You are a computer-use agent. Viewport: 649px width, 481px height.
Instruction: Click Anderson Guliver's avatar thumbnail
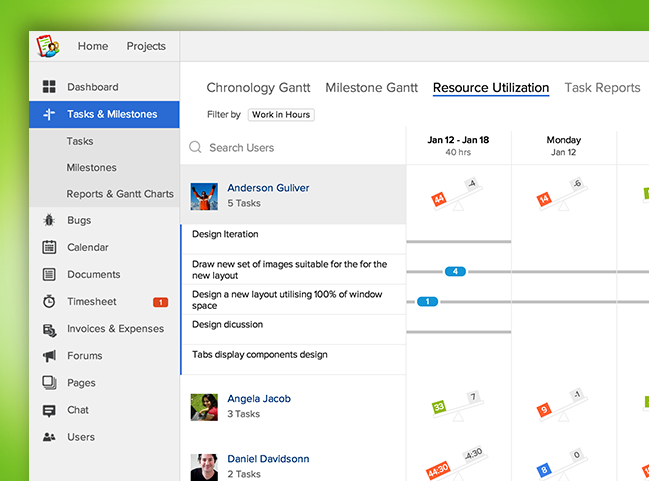(x=205, y=195)
